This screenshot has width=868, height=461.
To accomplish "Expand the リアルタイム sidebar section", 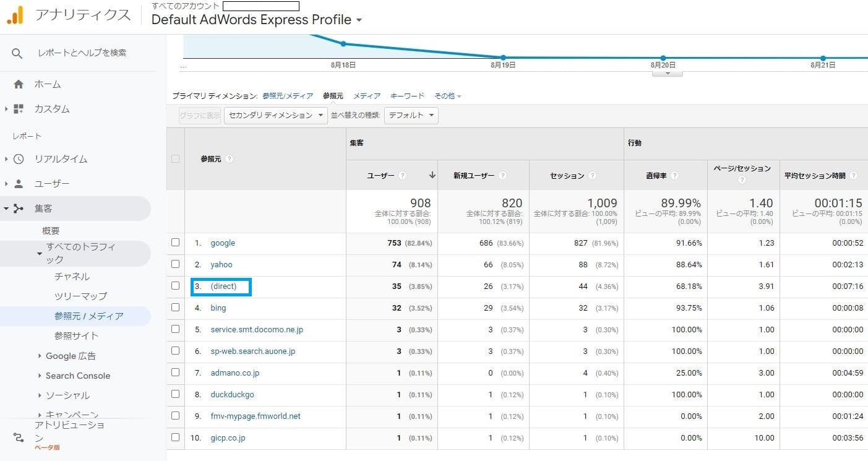I will coord(6,159).
